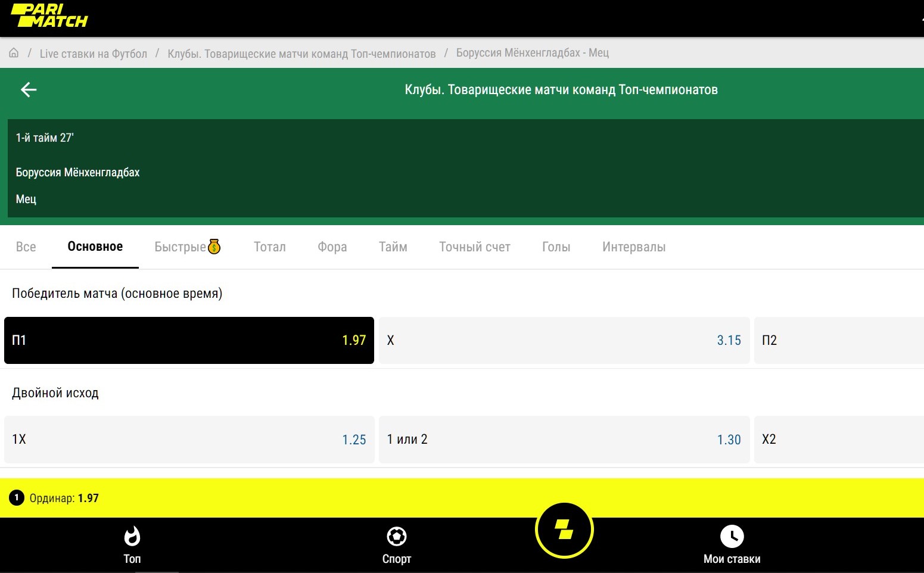
Task: Click the Parimatch logo
Action: coord(49,15)
